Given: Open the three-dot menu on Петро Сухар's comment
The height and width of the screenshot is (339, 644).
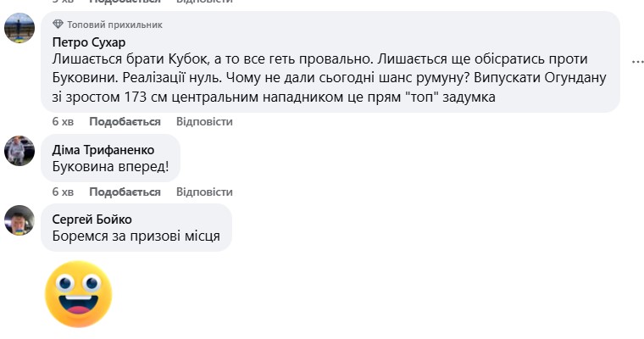Looking at the screenshot, I should (637, 62).
